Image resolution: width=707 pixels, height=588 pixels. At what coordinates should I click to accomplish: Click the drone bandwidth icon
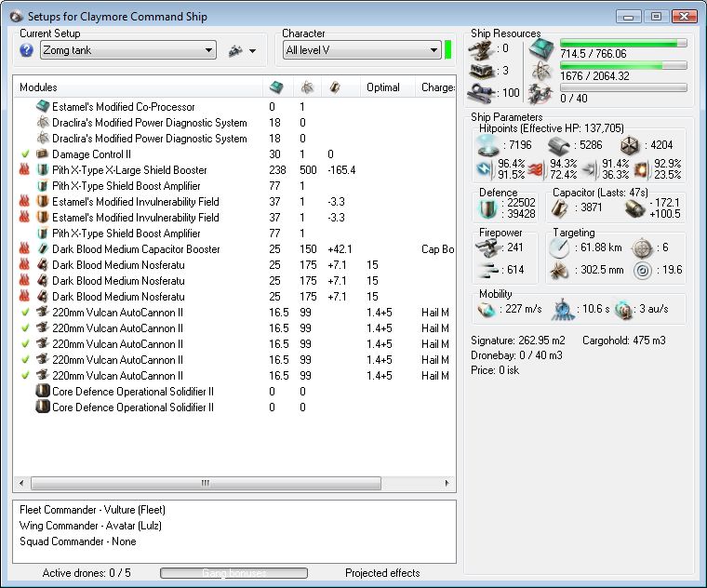tap(540, 93)
